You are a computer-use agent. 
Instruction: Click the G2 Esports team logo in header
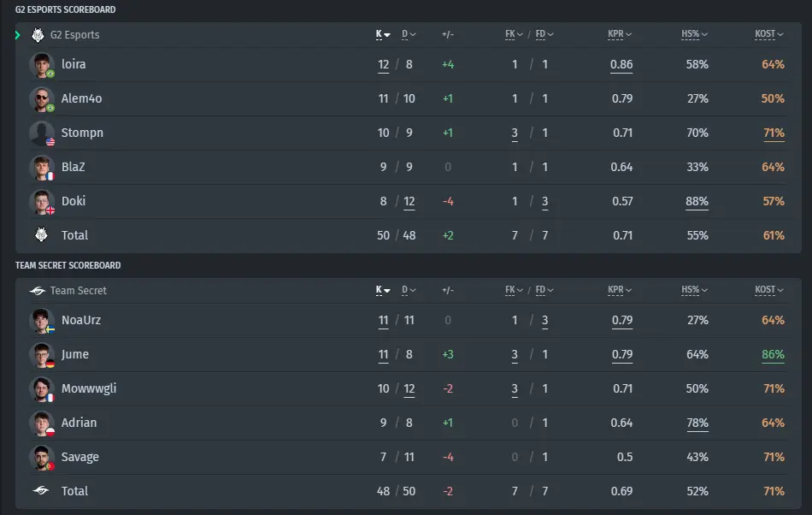[38, 35]
